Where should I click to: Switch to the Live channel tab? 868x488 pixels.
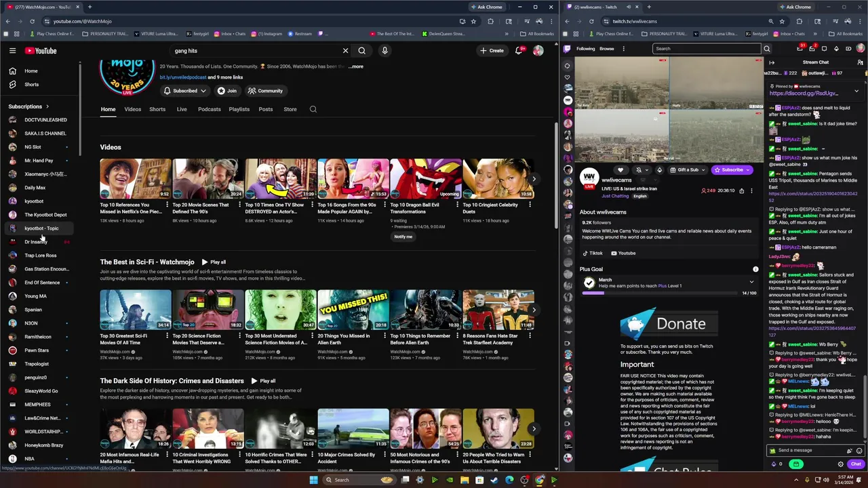pyautogui.click(x=182, y=109)
